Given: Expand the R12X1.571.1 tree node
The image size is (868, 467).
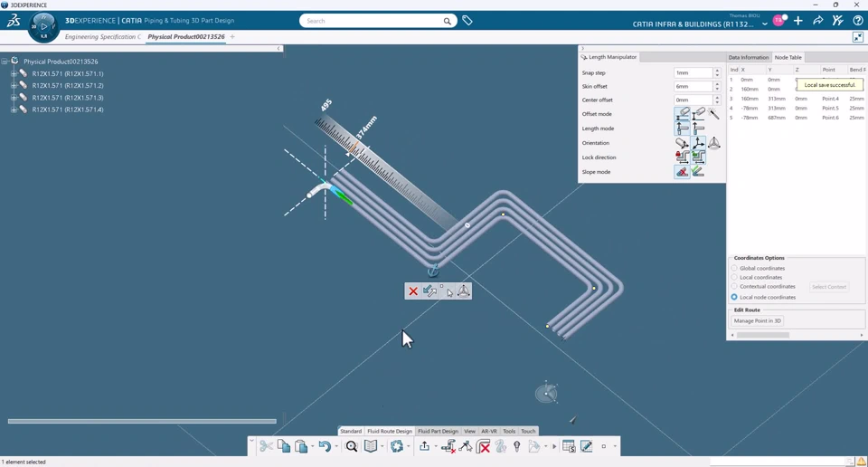Looking at the screenshot, I should click(x=14, y=73).
